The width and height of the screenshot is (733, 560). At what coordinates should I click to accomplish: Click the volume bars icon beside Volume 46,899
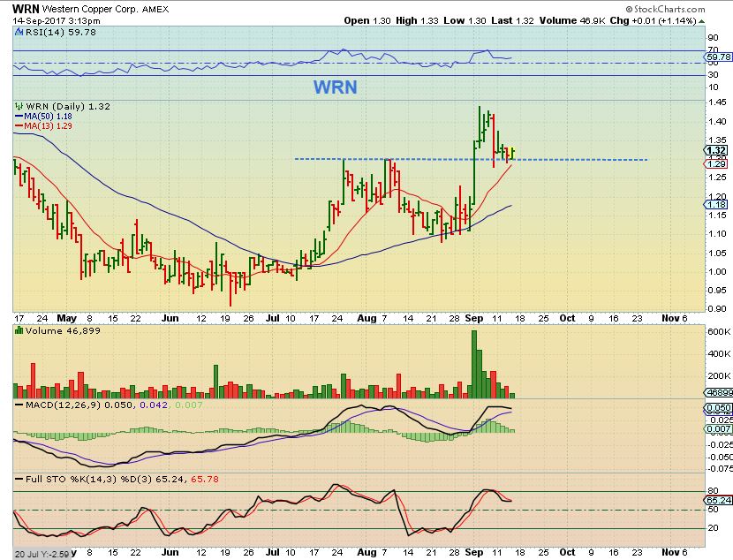pos(19,330)
